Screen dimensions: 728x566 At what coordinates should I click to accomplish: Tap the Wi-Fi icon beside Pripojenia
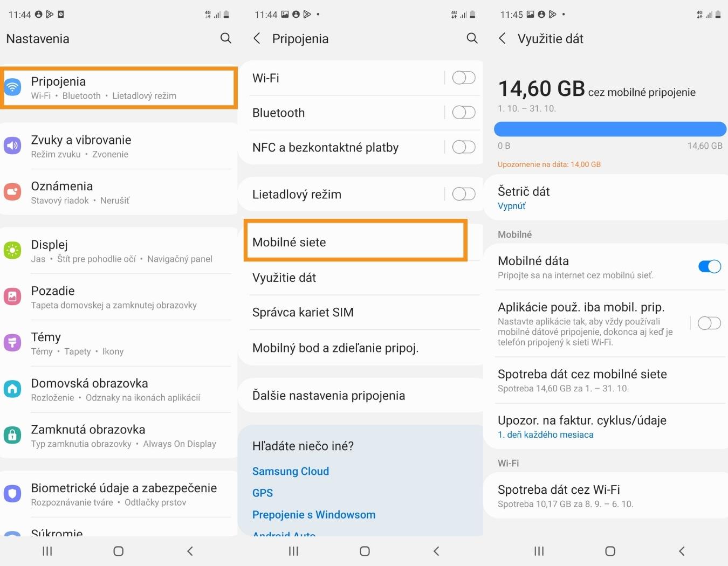click(x=12, y=86)
